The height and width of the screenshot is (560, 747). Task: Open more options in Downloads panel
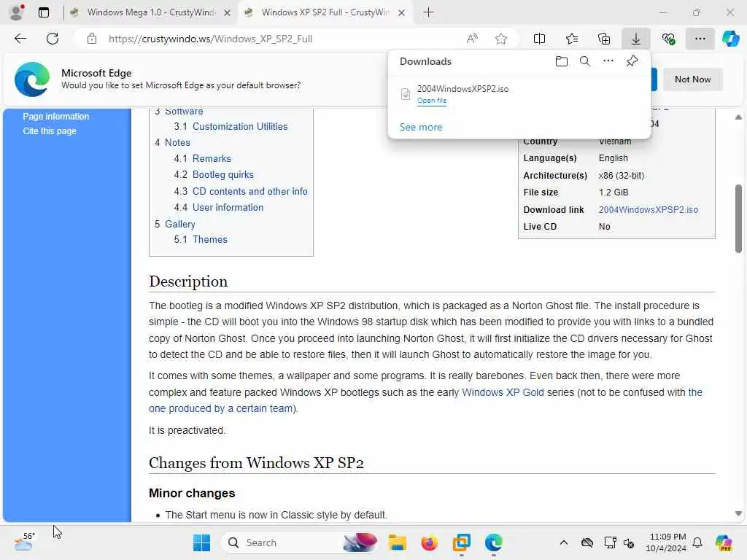coord(608,61)
